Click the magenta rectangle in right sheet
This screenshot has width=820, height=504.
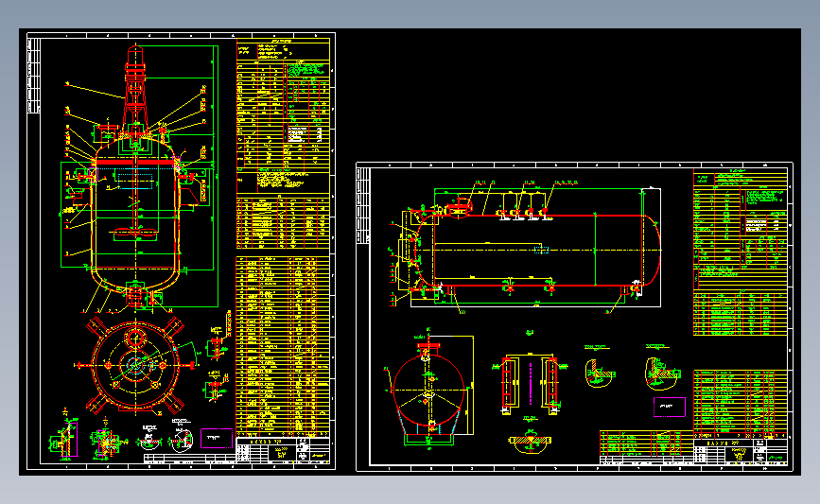coord(670,407)
